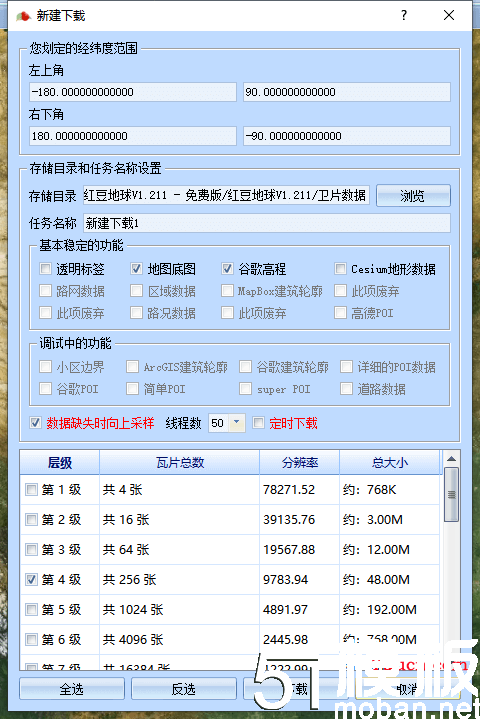The width and height of the screenshot is (480, 719).
Task: Tick the Cesium地形数据 checkbox
Action: coord(340,268)
